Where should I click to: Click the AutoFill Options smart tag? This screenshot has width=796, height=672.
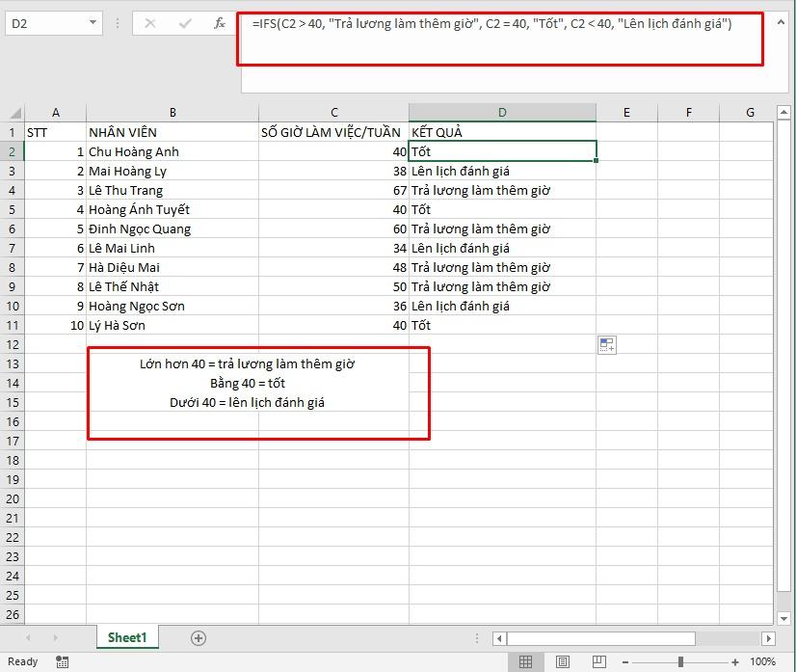607,344
